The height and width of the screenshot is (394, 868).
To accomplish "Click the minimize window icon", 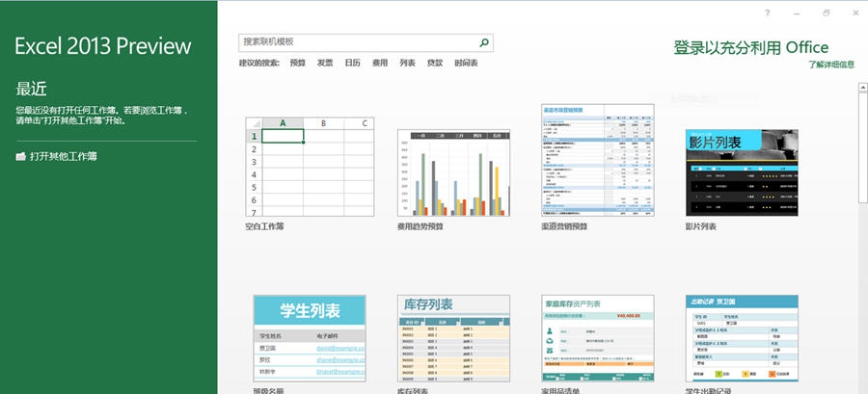I will point(798,13).
